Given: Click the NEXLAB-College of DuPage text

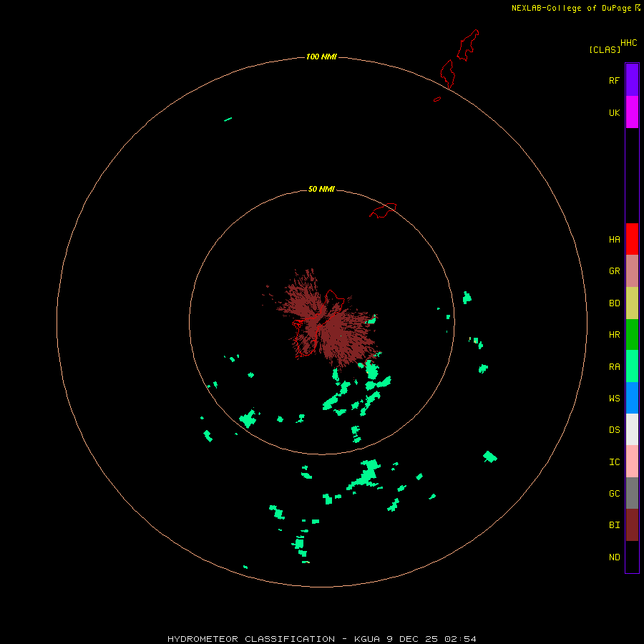Looking at the screenshot, I should pyautogui.click(x=571, y=8).
